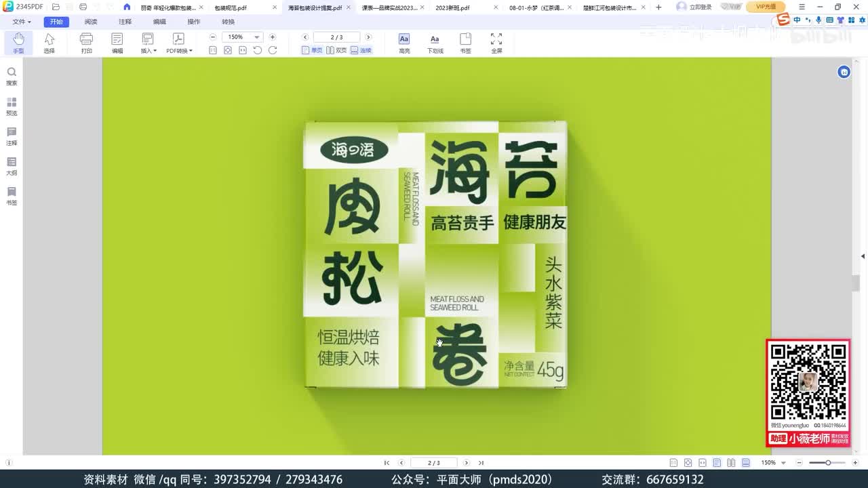Select the Underline (下划线) tool
Viewport: 868px width, 488px height.
(x=435, y=43)
